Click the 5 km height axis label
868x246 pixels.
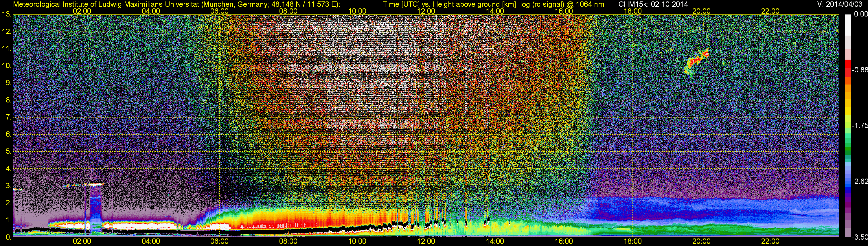coord(8,152)
